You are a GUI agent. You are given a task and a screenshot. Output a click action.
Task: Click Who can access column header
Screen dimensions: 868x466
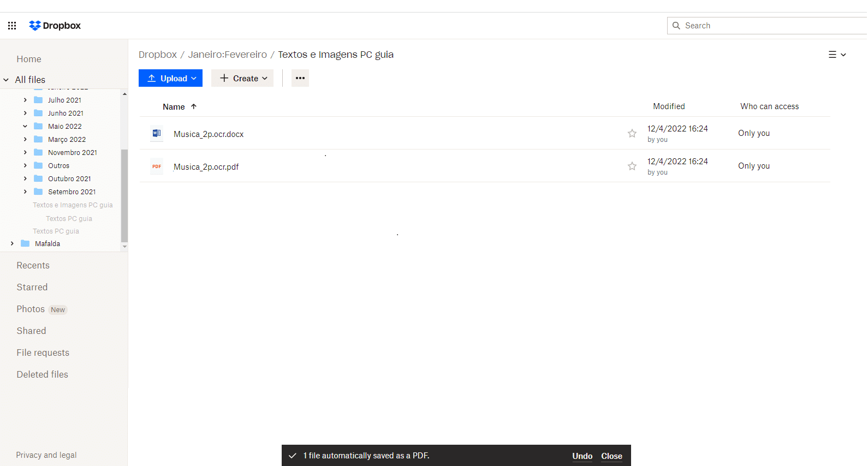[769, 106]
